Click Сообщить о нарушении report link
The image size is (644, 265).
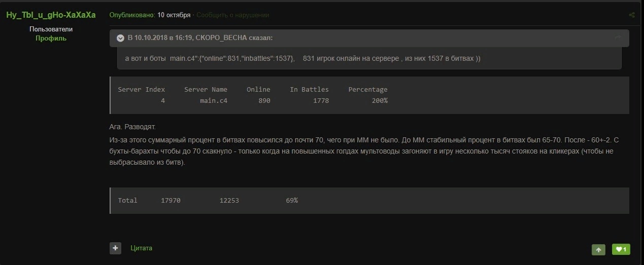[x=232, y=15]
